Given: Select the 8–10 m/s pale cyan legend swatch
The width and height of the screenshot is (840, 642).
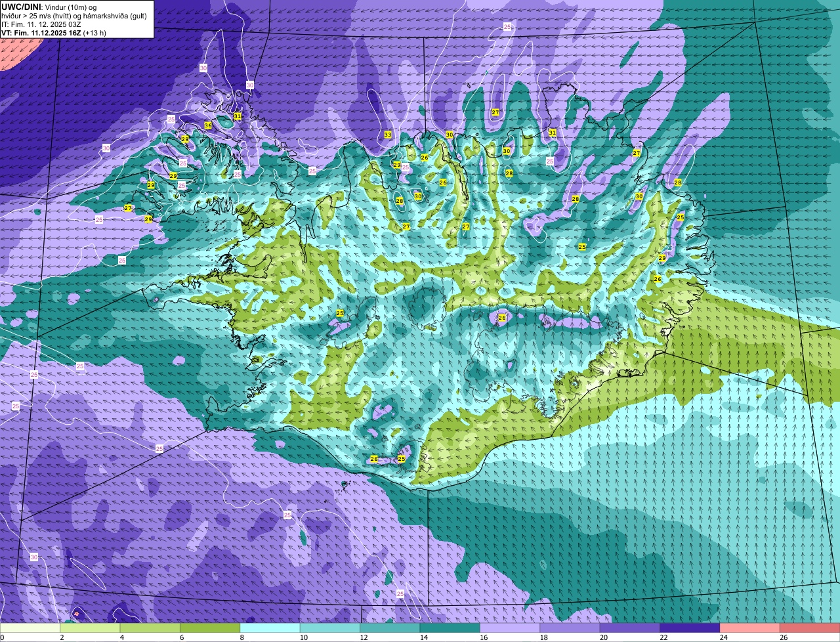Looking at the screenshot, I should [270, 628].
